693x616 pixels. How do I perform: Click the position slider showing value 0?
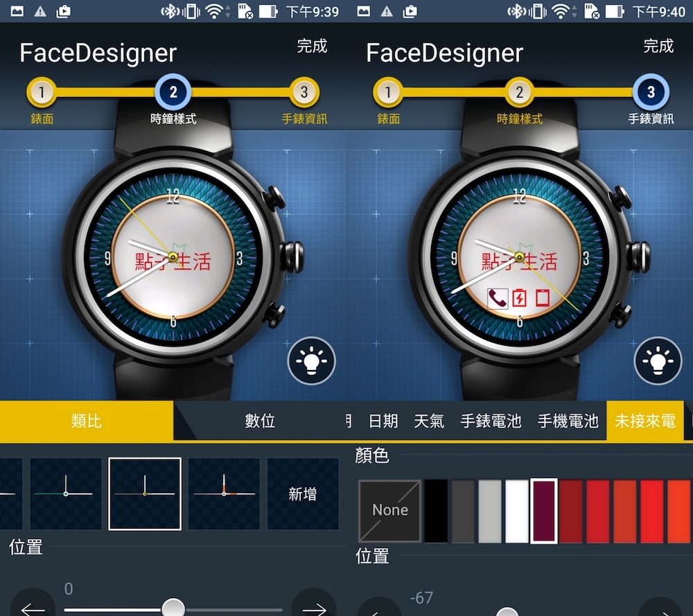(x=173, y=608)
